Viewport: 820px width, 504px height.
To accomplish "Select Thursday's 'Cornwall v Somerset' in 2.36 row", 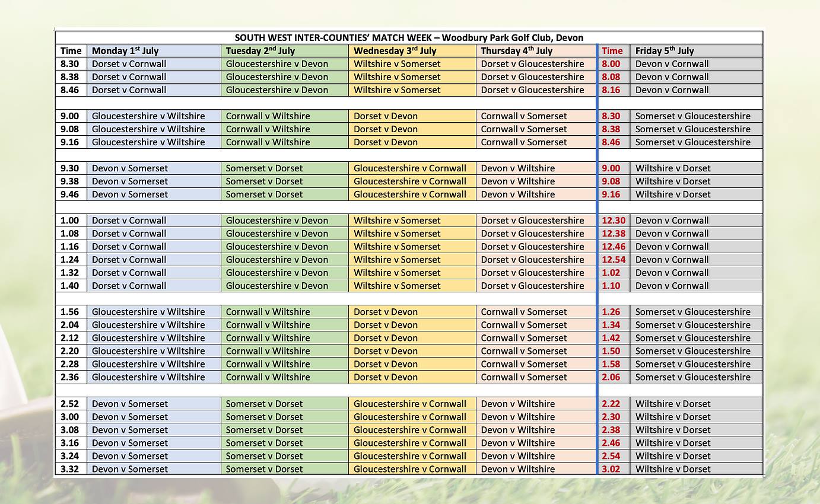I will click(x=536, y=377).
